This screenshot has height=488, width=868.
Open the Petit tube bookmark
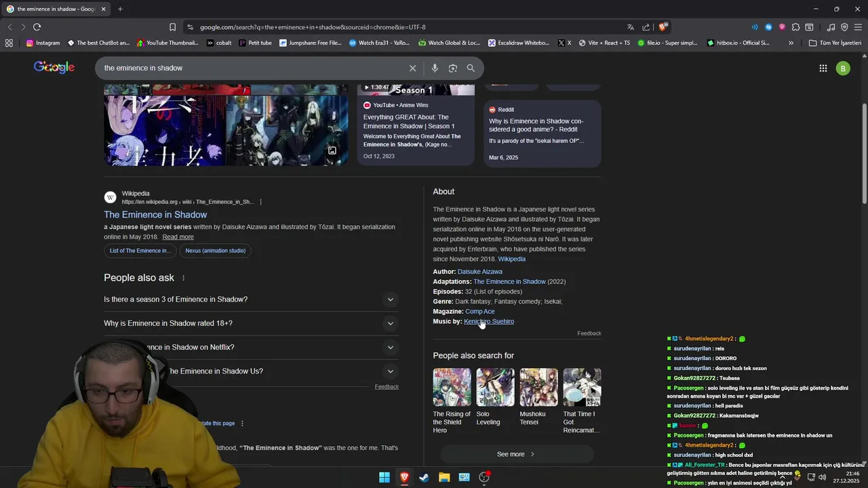tap(255, 43)
